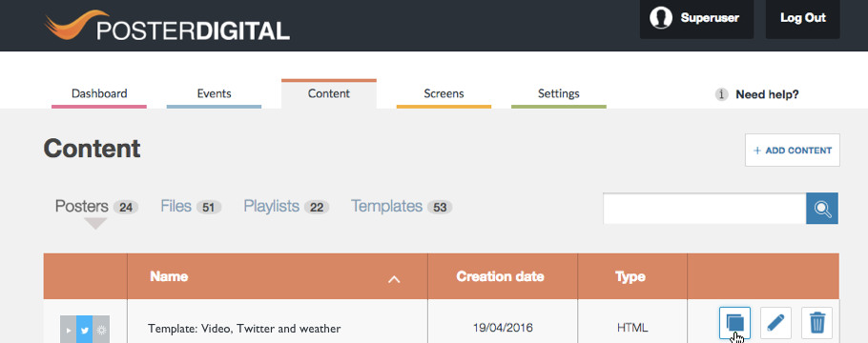Viewport: 868px width, 343px height.
Task: Open the Superuser account button
Action: pos(696,19)
